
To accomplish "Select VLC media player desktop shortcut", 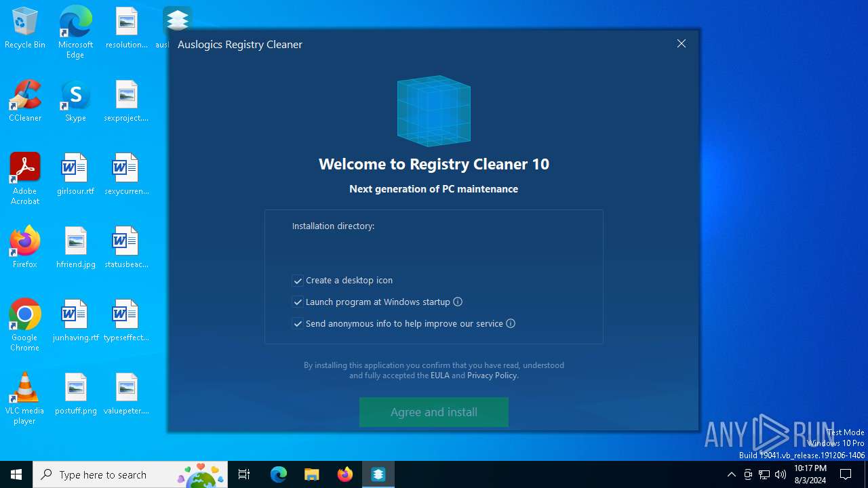I will click(x=25, y=399).
